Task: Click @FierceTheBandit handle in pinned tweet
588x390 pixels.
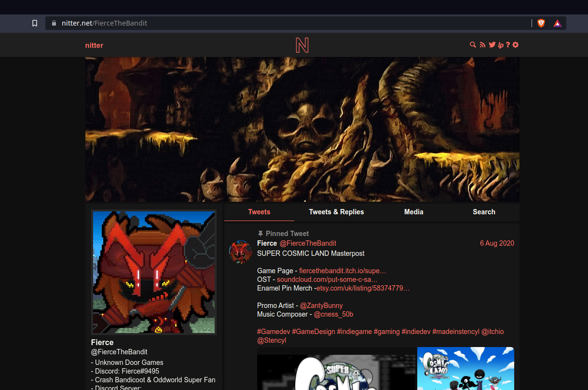Action: pos(308,243)
